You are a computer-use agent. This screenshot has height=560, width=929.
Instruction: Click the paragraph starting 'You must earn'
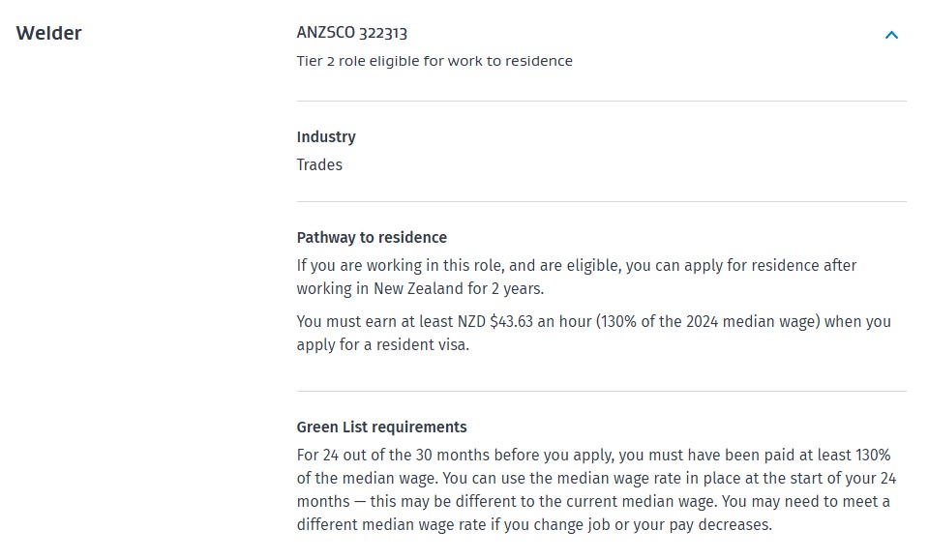click(593, 333)
